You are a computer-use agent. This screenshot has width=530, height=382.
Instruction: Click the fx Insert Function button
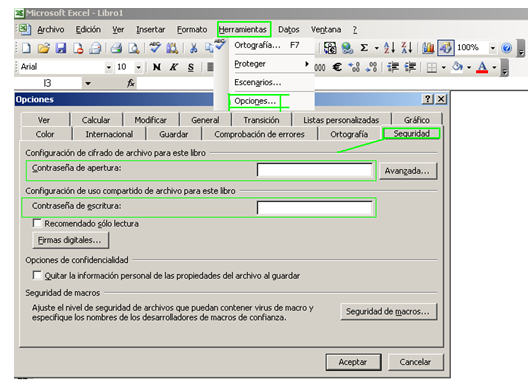[131, 83]
